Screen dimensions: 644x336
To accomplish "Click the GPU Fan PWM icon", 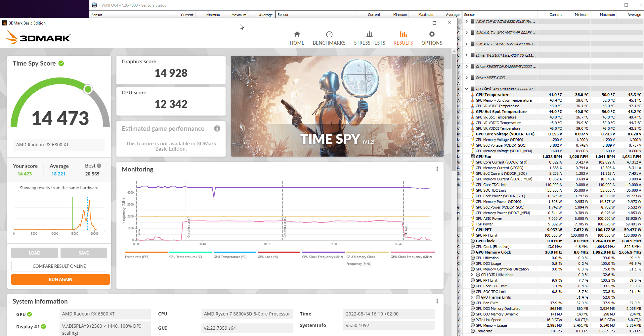I will pyautogui.click(x=473, y=303).
